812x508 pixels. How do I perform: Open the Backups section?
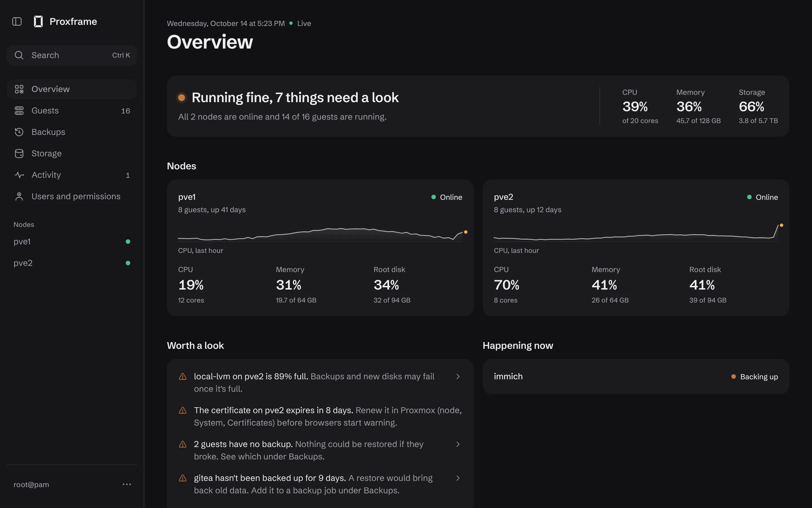click(x=72, y=132)
